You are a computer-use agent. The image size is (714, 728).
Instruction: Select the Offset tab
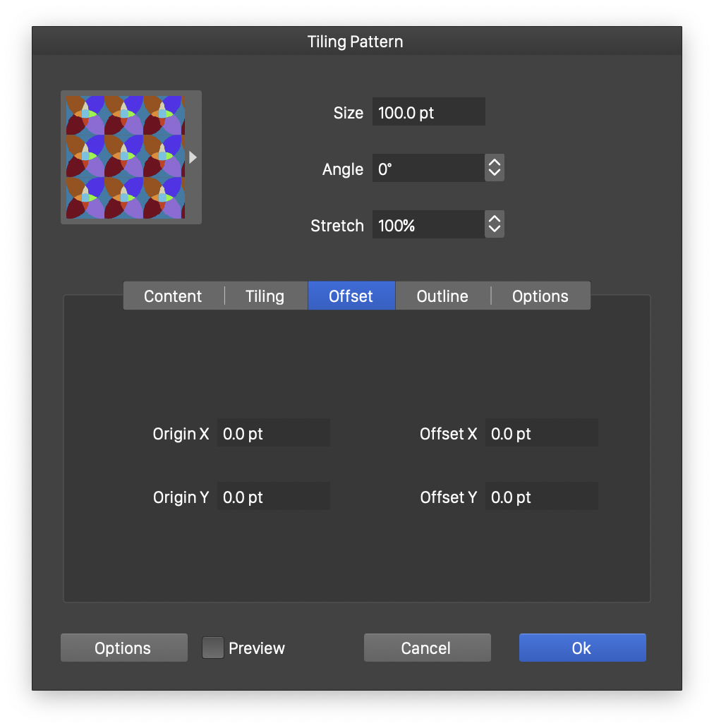(351, 296)
